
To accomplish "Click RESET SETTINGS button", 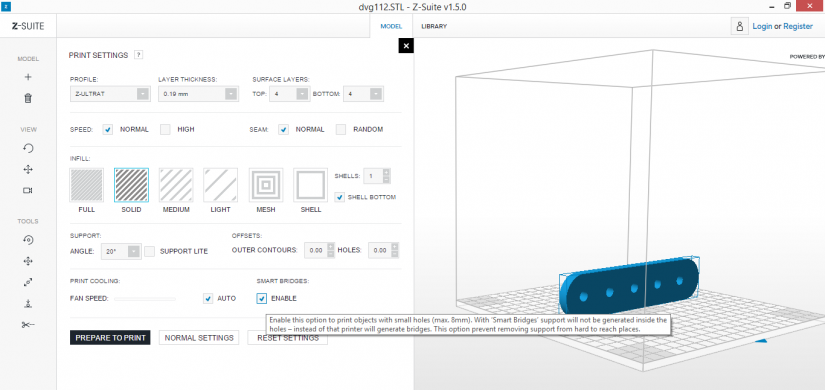I will click(288, 338).
